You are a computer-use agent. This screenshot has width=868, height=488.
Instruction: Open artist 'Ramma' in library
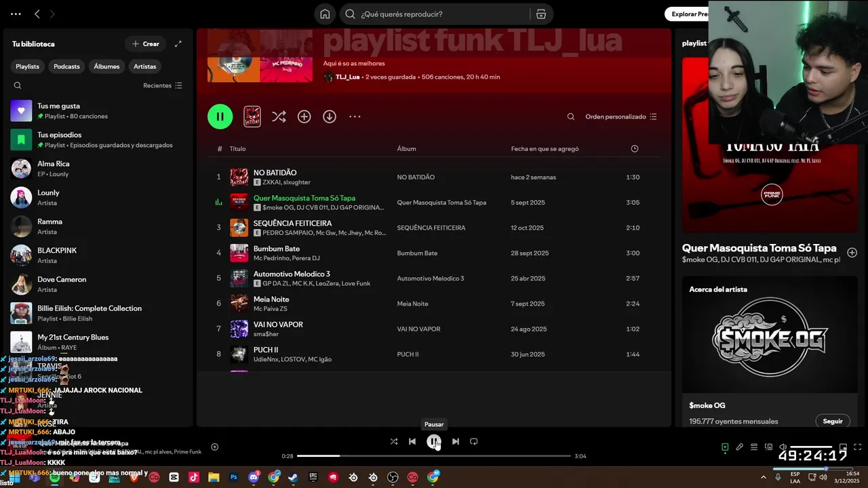(x=97, y=226)
